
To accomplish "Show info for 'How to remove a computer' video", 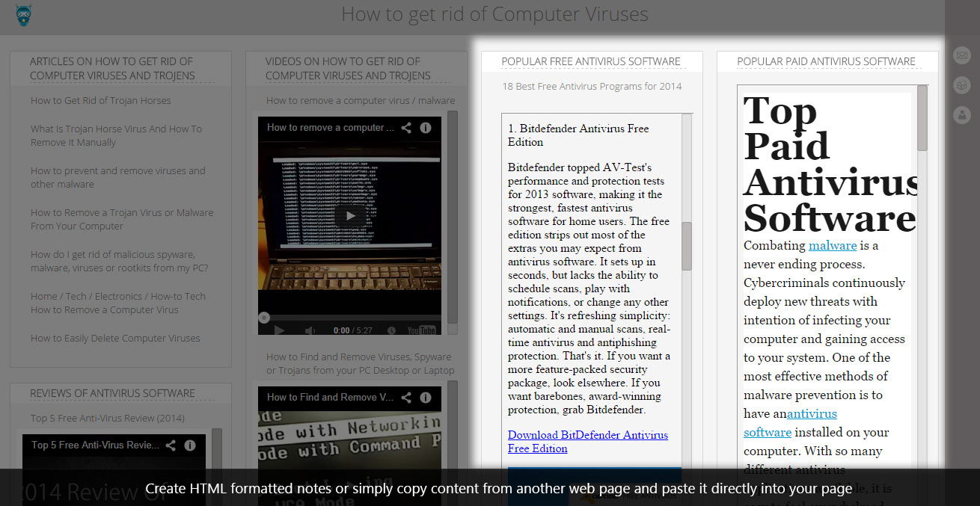I will 426,128.
